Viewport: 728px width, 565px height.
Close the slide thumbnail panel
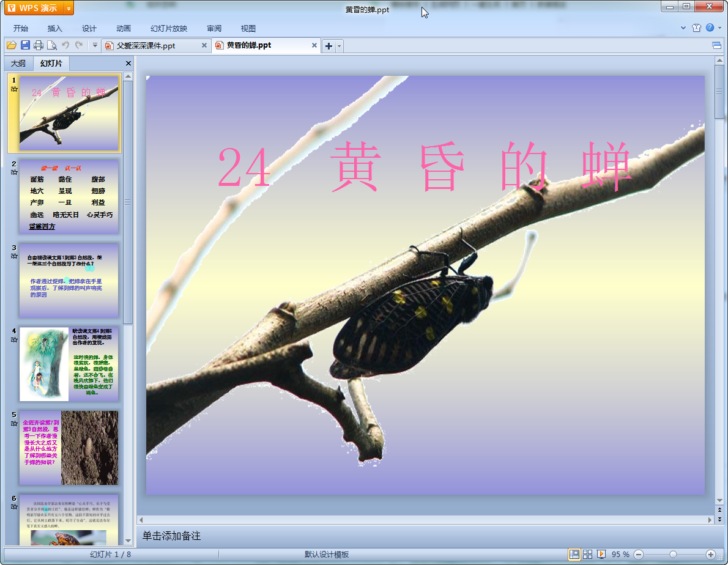pyautogui.click(x=128, y=63)
